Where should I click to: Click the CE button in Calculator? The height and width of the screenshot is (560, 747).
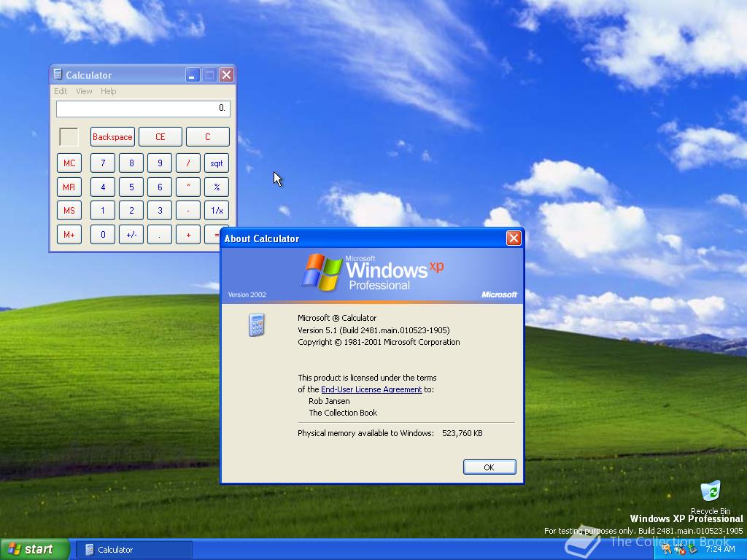click(x=160, y=136)
